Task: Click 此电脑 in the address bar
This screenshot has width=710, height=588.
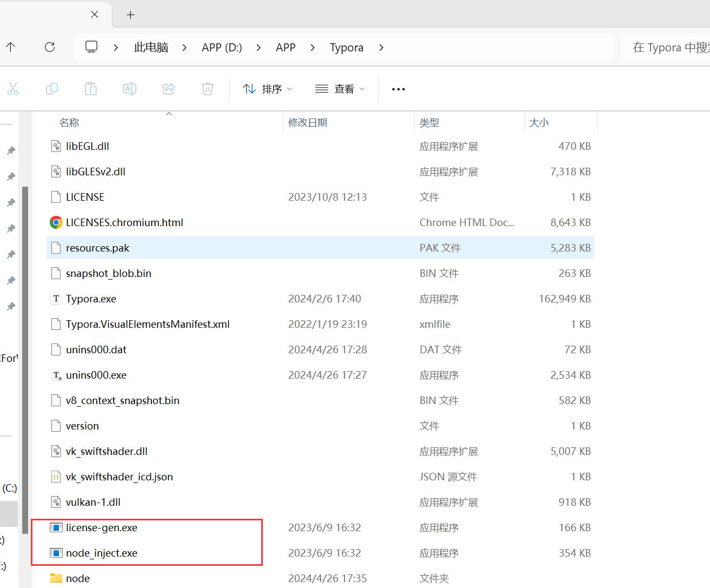Action: pos(151,48)
